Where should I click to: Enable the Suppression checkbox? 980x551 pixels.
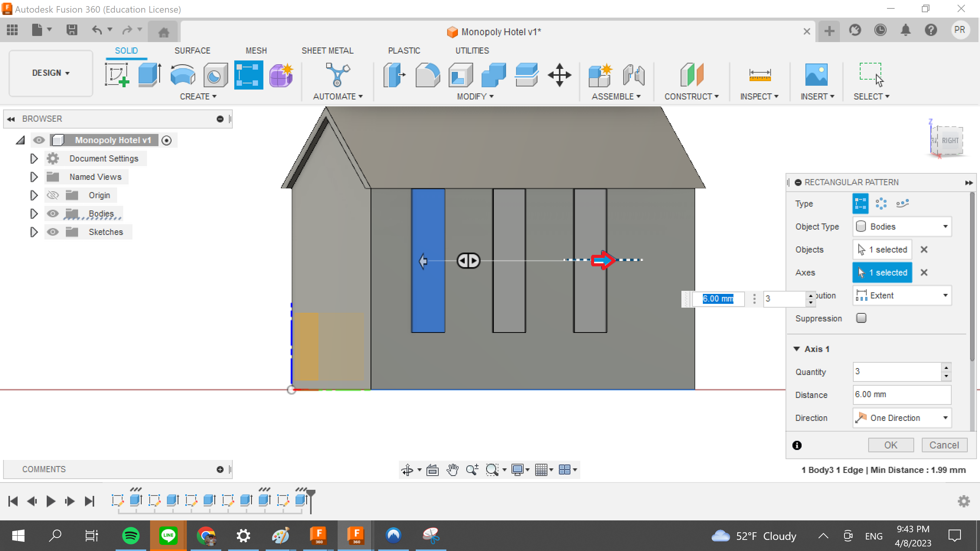click(x=862, y=318)
